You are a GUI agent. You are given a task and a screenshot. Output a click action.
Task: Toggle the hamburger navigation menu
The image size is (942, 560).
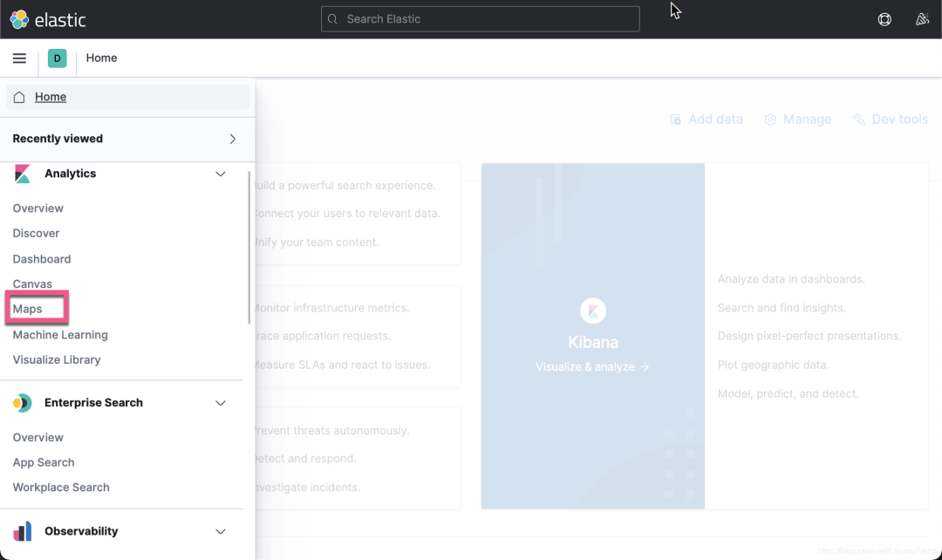[19, 58]
